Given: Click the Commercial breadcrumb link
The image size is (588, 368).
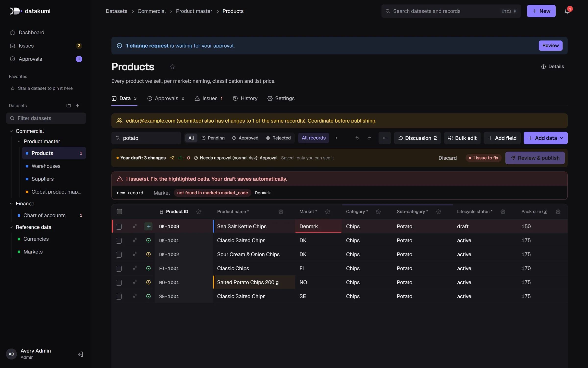Looking at the screenshot, I should pos(151,11).
